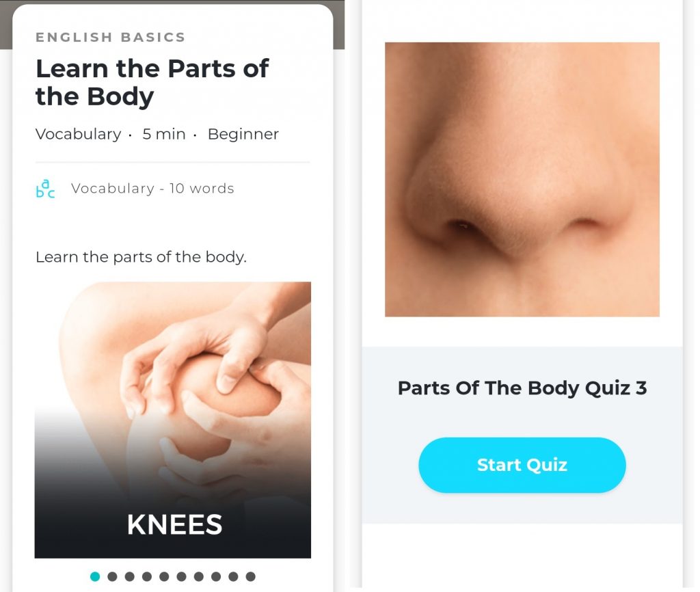Select the third carousel dot indicator
The width and height of the screenshot is (700, 592).
(129, 576)
